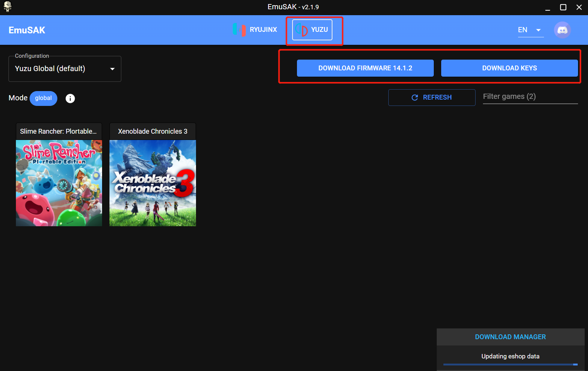The image size is (588, 371).
Task: Open the EN language dropdown
Action: click(x=531, y=30)
